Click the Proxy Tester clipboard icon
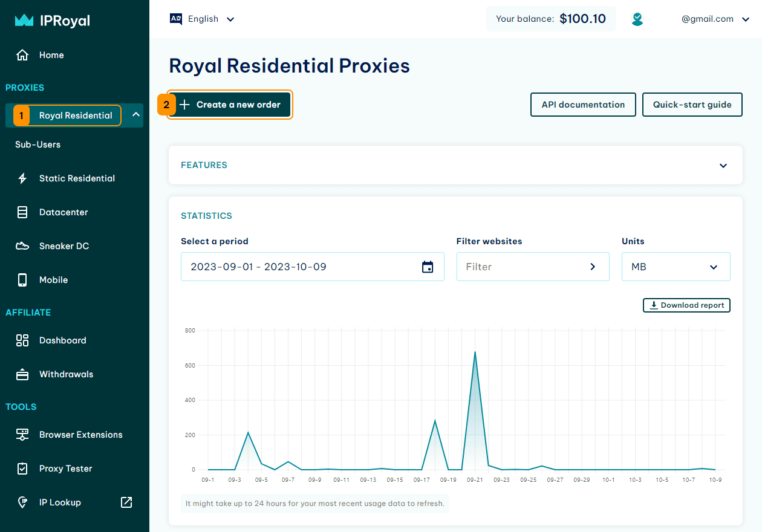762x532 pixels. (22, 469)
